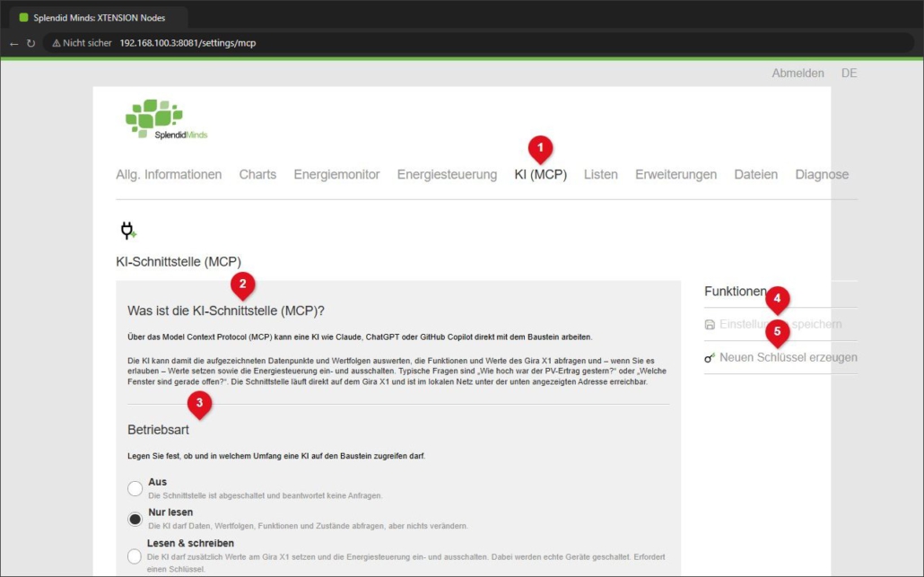Open the Dateien tab
924x577 pixels.
coord(755,174)
